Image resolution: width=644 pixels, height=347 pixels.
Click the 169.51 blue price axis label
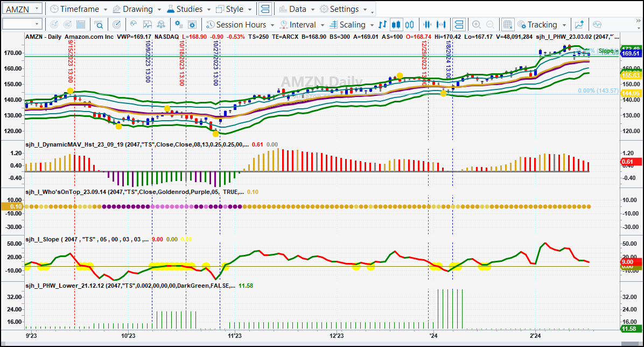pyautogui.click(x=631, y=53)
